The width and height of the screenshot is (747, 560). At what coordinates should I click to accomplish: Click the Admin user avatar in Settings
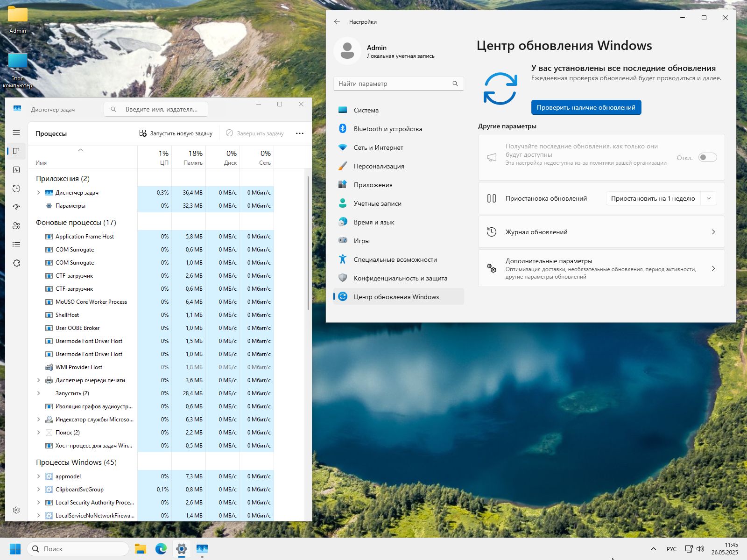coord(347,51)
